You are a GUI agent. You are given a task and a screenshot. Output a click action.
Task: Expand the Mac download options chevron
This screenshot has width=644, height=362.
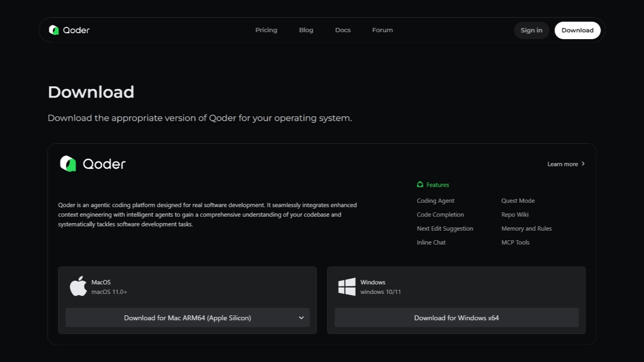[x=301, y=317]
